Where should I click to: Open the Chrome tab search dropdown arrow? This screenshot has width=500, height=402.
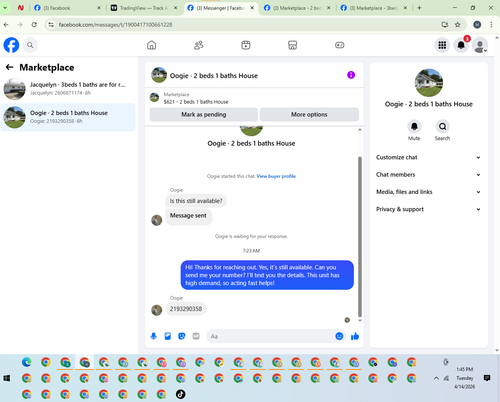click(5, 8)
